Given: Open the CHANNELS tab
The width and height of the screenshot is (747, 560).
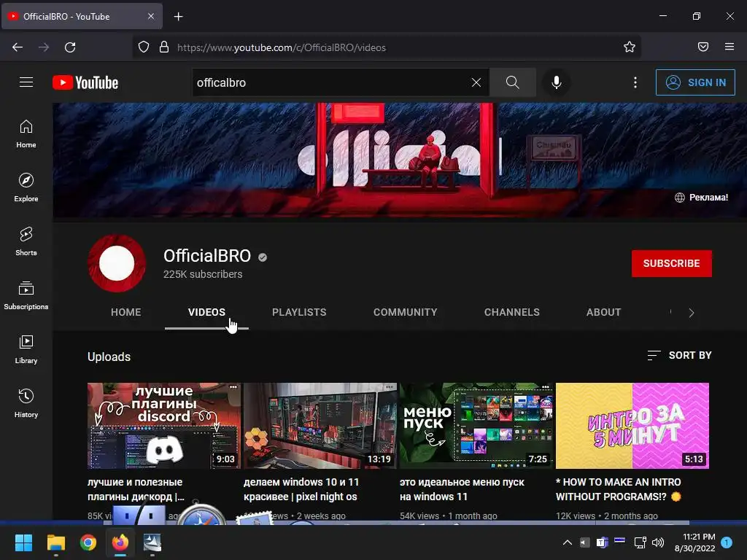Looking at the screenshot, I should click(512, 312).
